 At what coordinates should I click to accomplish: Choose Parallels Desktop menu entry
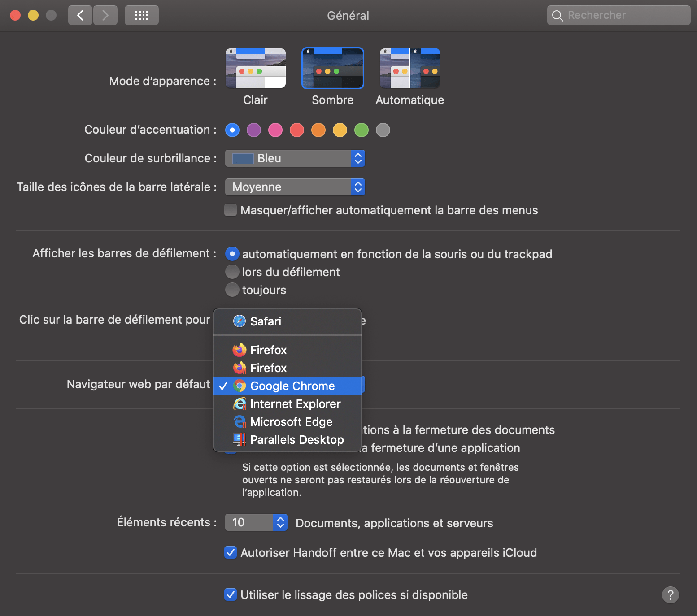pyautogui.click(x=288, y=439)
